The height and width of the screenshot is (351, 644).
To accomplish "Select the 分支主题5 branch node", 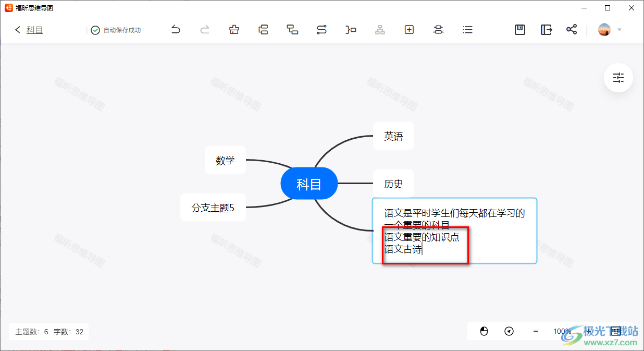I will [x=213, y=208].
